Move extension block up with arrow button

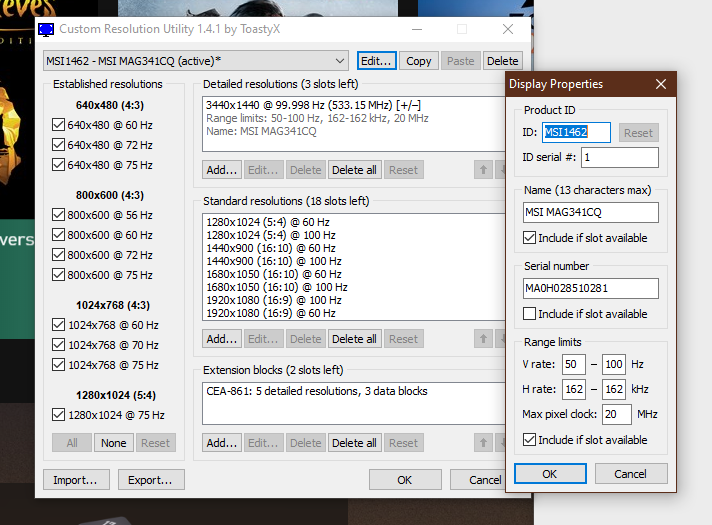point(483,443)
